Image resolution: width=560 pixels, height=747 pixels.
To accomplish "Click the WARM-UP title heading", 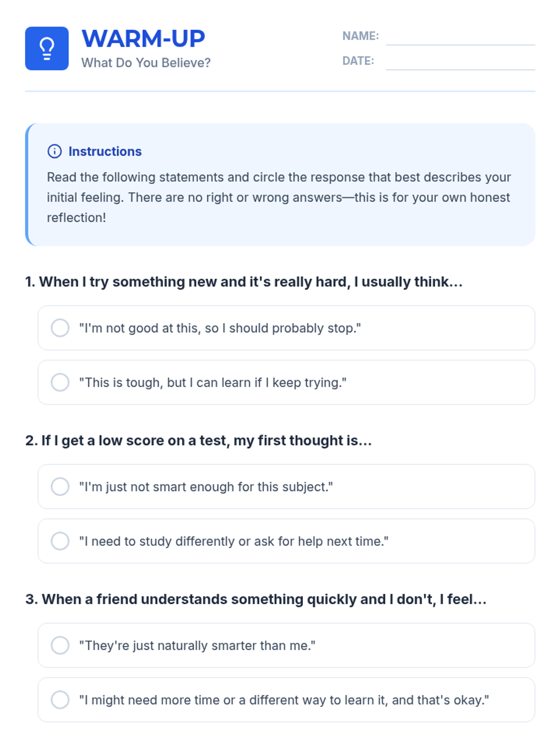I will click(143, 38).
